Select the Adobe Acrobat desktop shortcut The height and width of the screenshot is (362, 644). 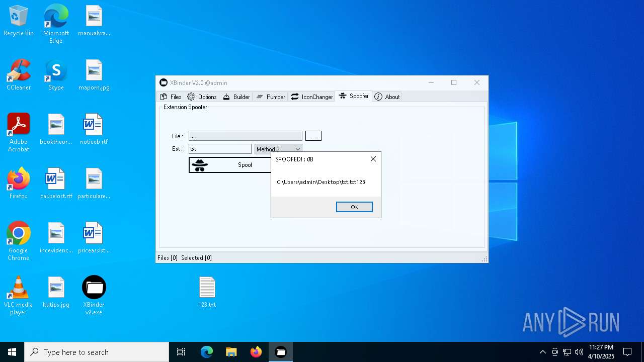point(19,133)
